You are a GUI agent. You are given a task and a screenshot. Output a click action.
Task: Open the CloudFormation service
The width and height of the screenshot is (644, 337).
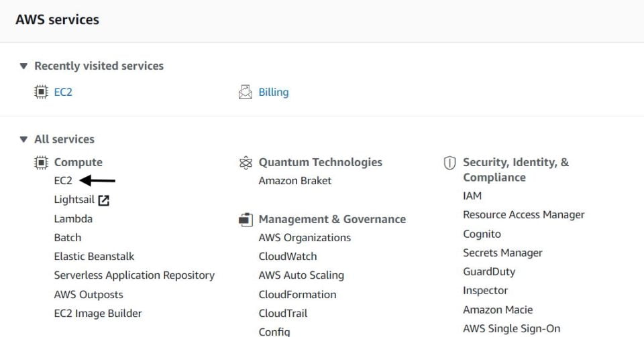[297, 294]
